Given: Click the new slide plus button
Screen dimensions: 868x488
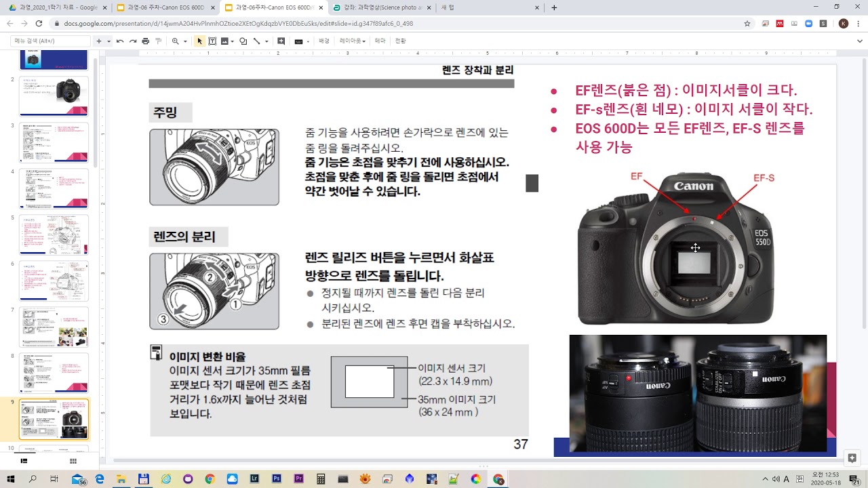Looking at the screenshot, I should point(99,41).
